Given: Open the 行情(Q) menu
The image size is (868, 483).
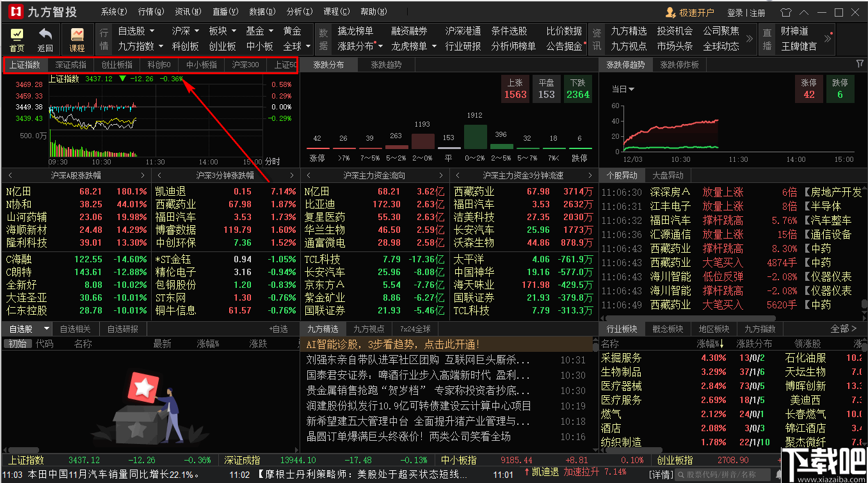Looking at the screenshot, I should [151, 12].
